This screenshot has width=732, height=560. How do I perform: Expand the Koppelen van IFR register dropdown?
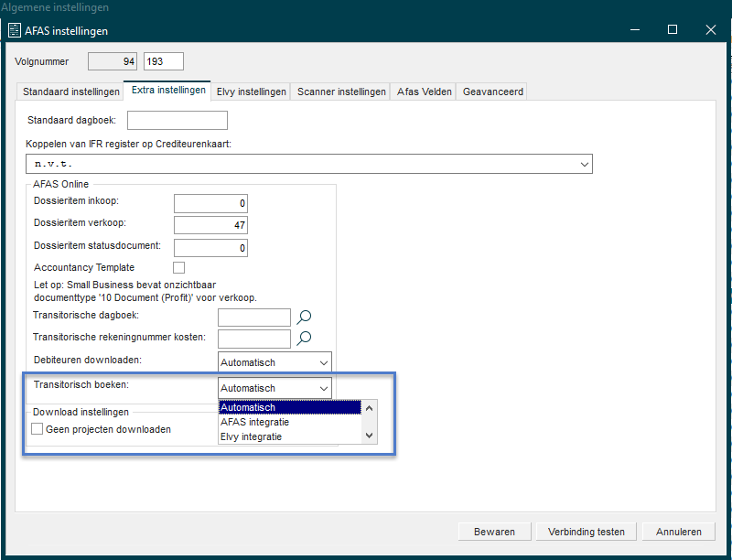pyautogui.click(x=584, y=164)
